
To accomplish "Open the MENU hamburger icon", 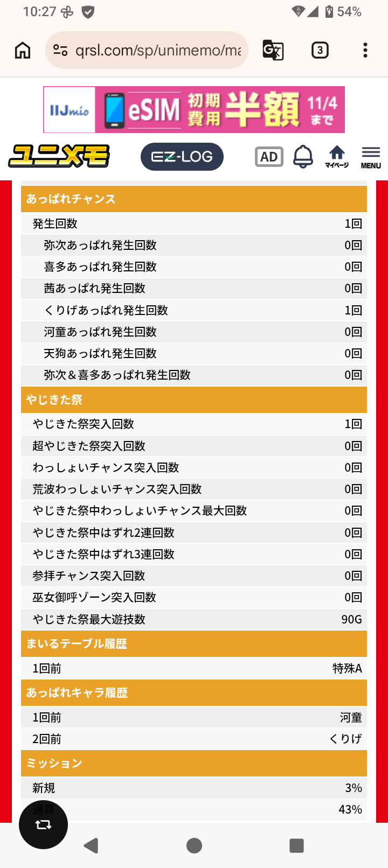I will point(371,157).
